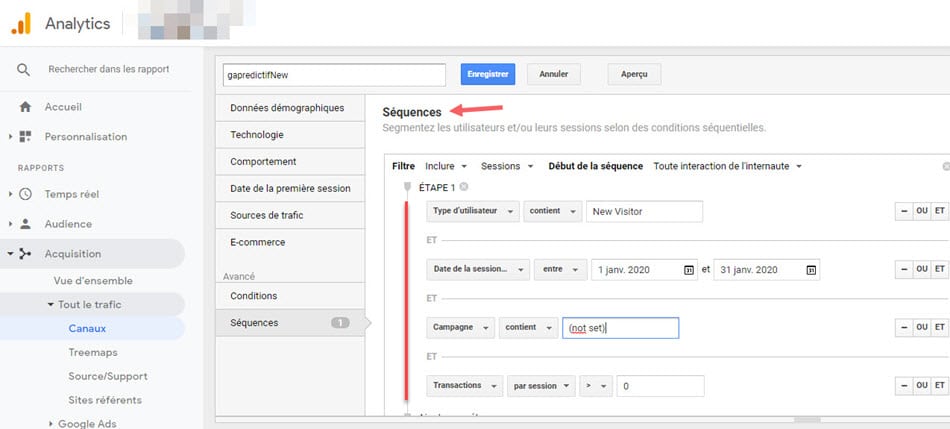This screenshot has width=950, height=429.
Task: Remove the Type d'utilisateur condition row
Action: click(x=904, y=211)
